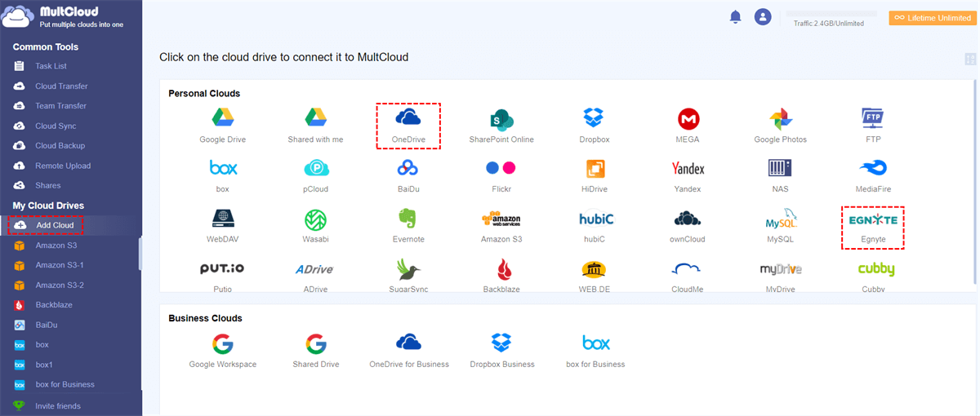
Task: Add MediaFire cloud
Action: (x=873, y=175)
